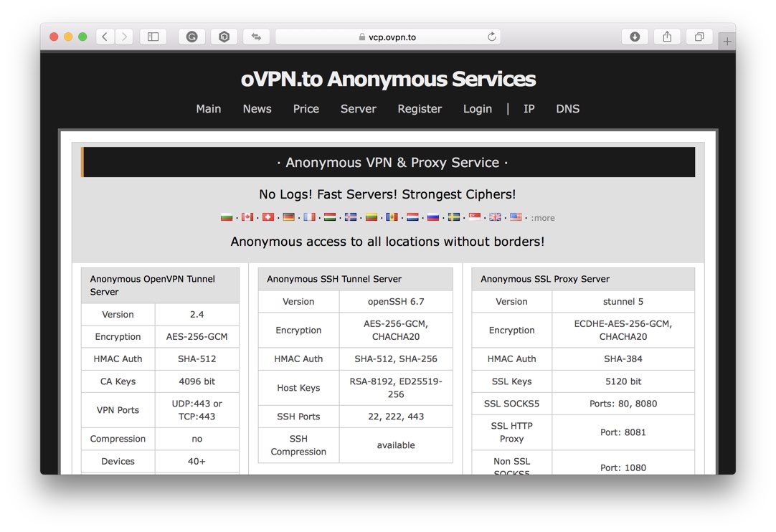Open the IP navigation link
This screenshot has width=776, height=532.
(529, 109)
